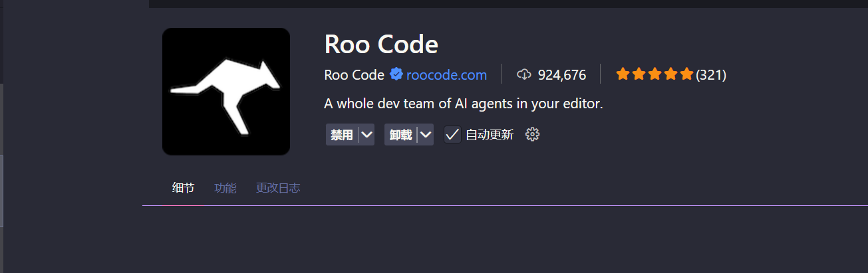Click the Roo Code kangaroo logo

226,92
